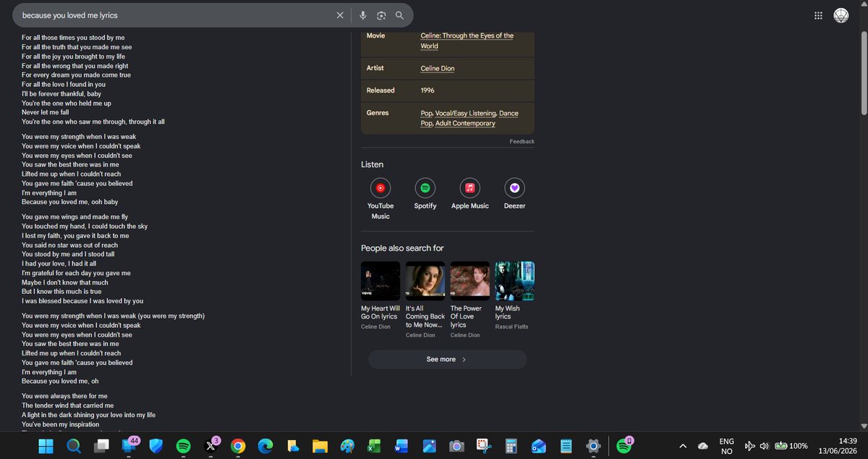868x459 pixels.
Task: Open X app with 3 notifications
Action: coord(211,445)
